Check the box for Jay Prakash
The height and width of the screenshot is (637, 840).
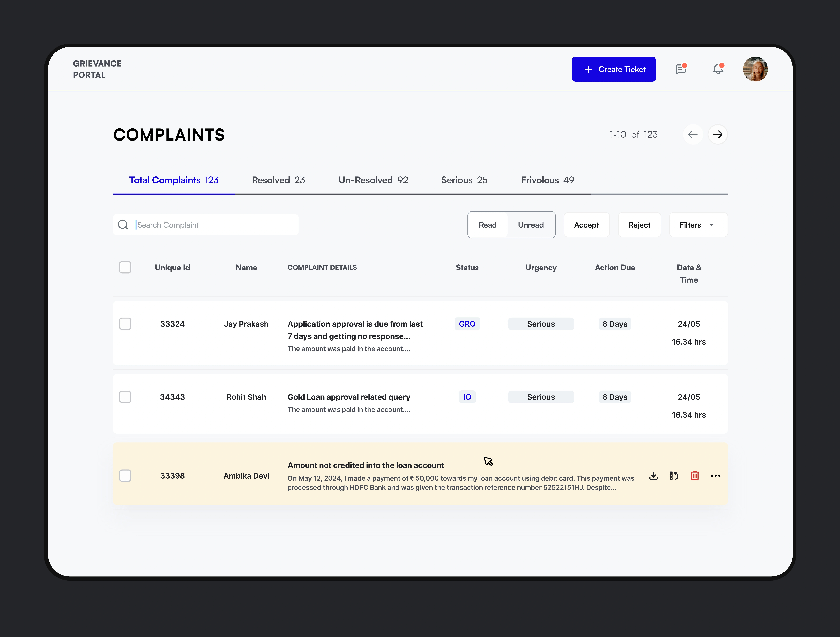click(x=125, y=324)
